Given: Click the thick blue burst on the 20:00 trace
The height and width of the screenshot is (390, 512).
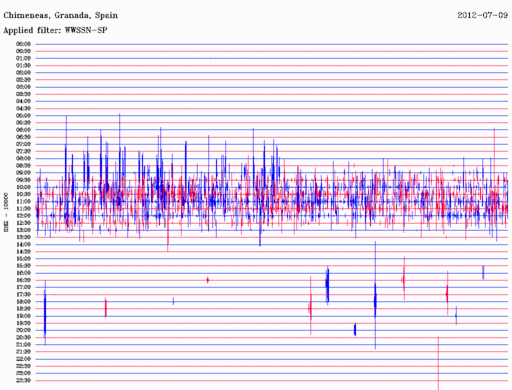Looking at the screenshot, I should coord(355,330).
